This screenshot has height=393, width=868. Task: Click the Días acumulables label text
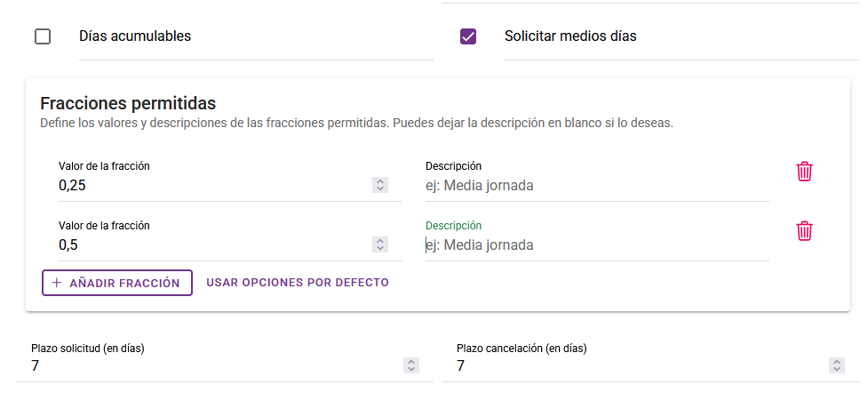pos(135,36)
